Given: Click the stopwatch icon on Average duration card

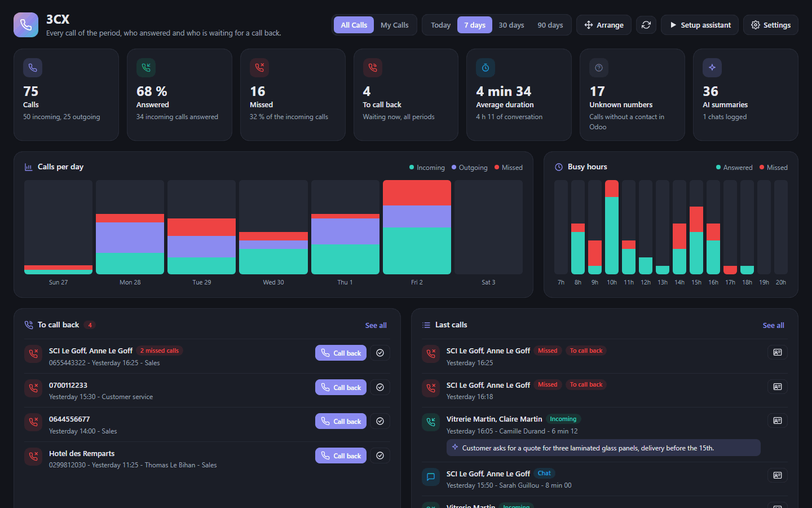Looking at the screenshot, I should [x=486, y=68].
